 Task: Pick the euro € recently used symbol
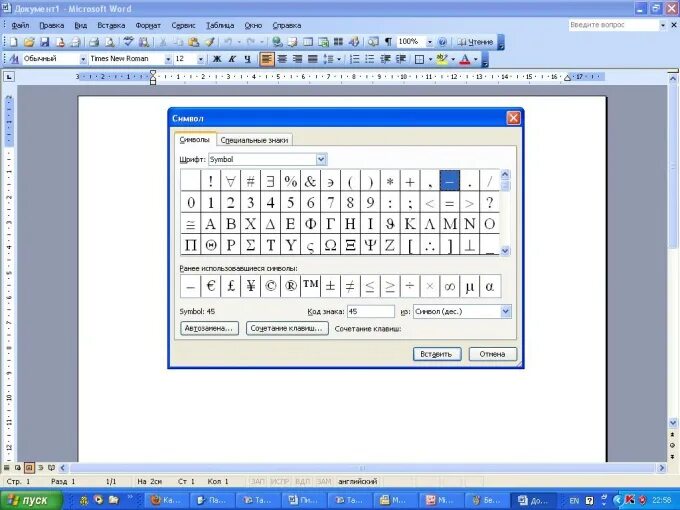(x=211, y=286)
